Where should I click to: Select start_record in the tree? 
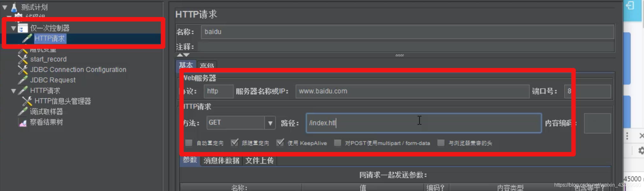(48, 59)
